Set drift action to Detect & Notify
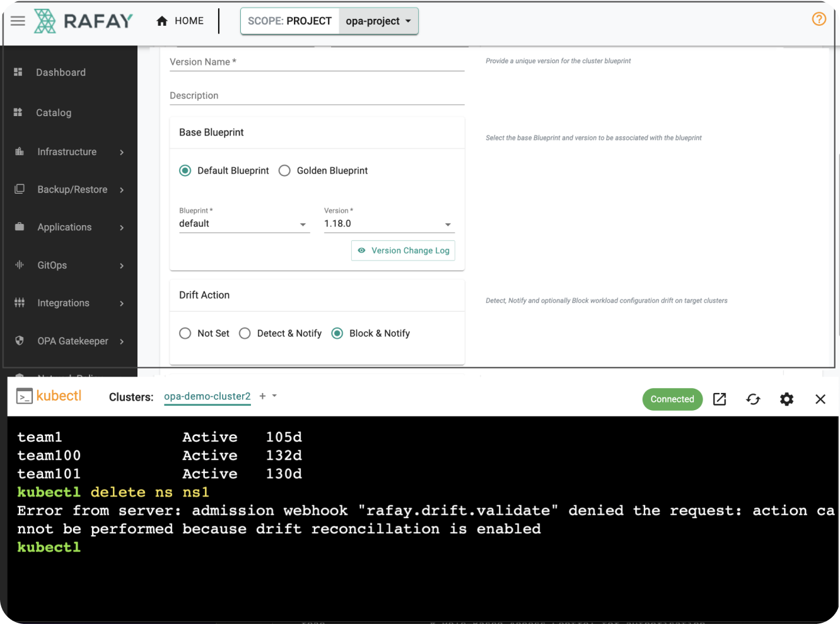Viewport: 840px width, 624px height. tap(245, 333)
